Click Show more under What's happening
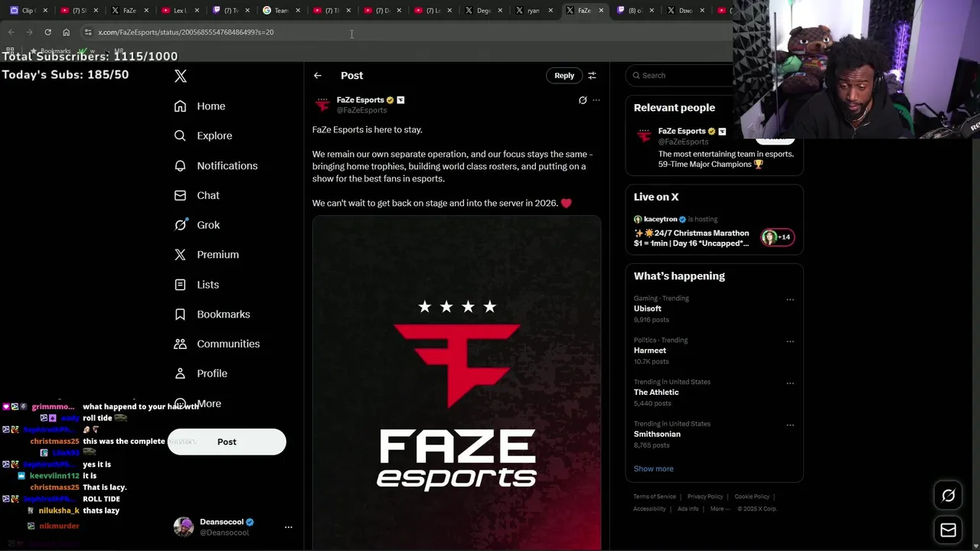This screenshot has width=980, height=551. [x=654, y=469]
